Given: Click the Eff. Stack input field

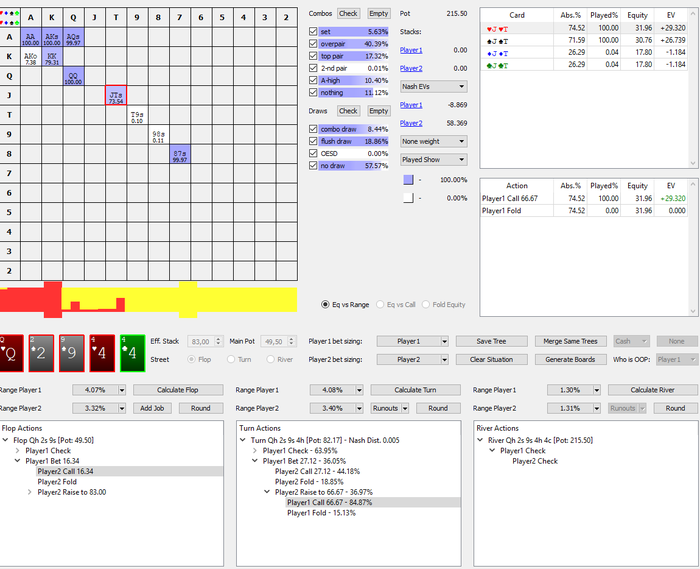Looking at the screenshot, I should [x=200, y=341].
